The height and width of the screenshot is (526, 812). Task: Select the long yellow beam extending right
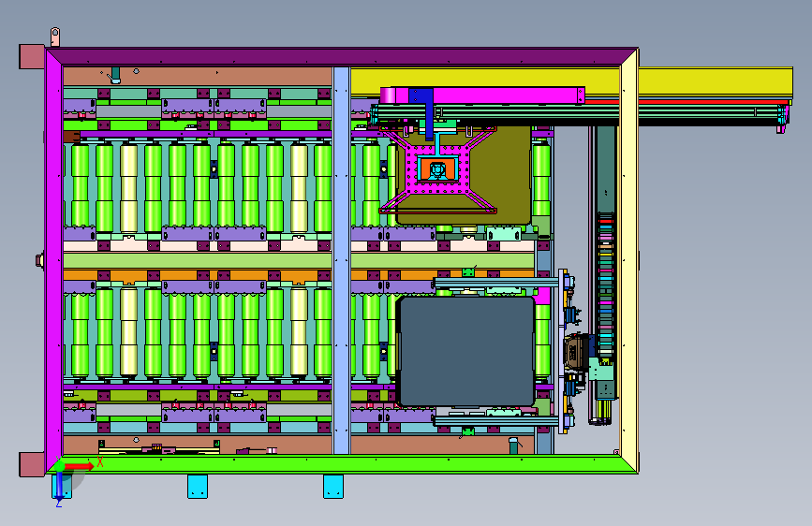pyautogui.click(x=571, y=81)
